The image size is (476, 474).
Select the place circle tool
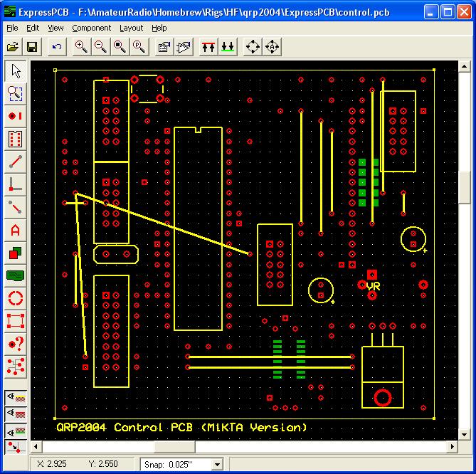coord(16,298)
